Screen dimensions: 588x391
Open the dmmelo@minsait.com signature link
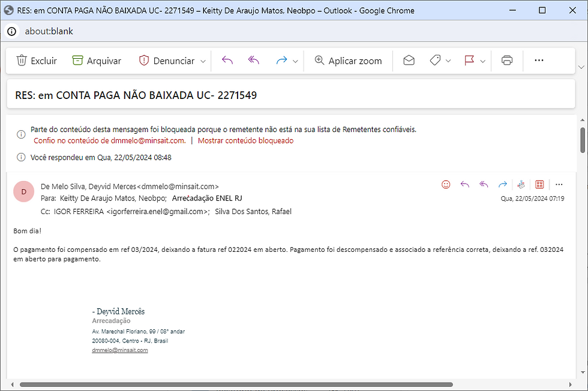point(120,350)
